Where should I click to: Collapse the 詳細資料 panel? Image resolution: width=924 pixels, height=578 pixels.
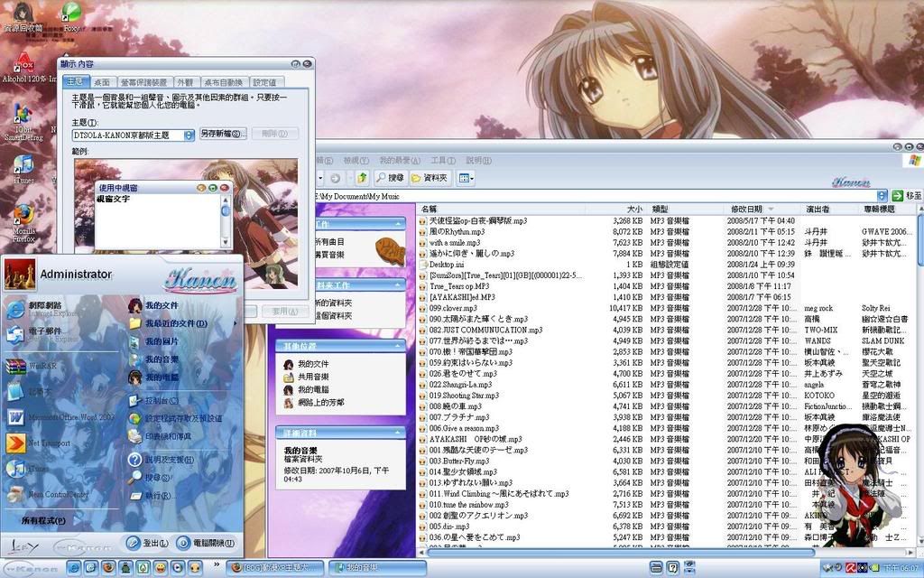[x=398, y=433]
